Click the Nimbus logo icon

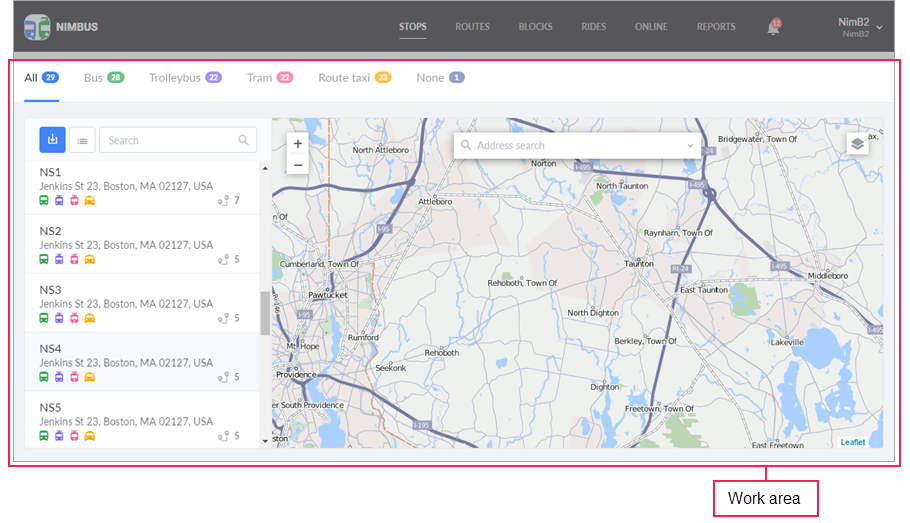pyautogui.click(x=37, y=27)
